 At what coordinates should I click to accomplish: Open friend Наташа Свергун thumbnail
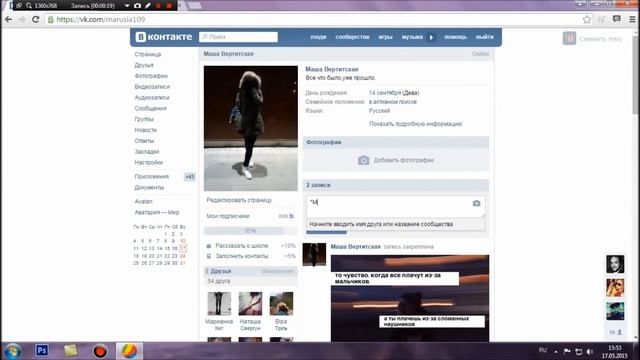250,304
